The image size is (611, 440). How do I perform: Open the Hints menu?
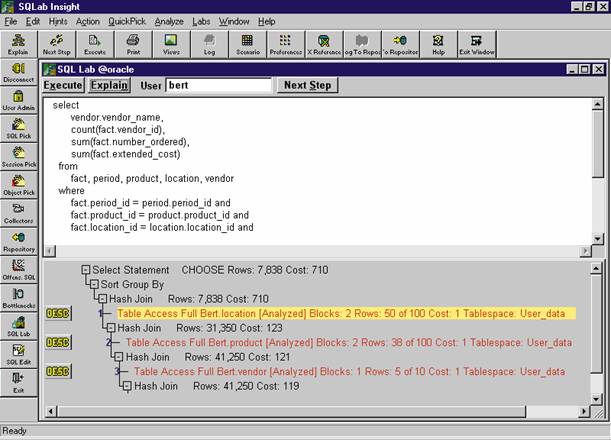pyautogui.click(x=58, y=21)
